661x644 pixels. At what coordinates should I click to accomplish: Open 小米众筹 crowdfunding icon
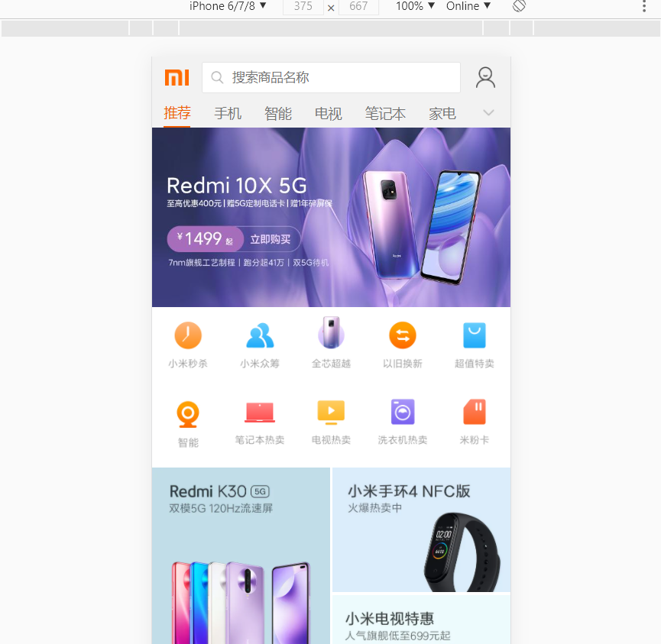[260, 335]
